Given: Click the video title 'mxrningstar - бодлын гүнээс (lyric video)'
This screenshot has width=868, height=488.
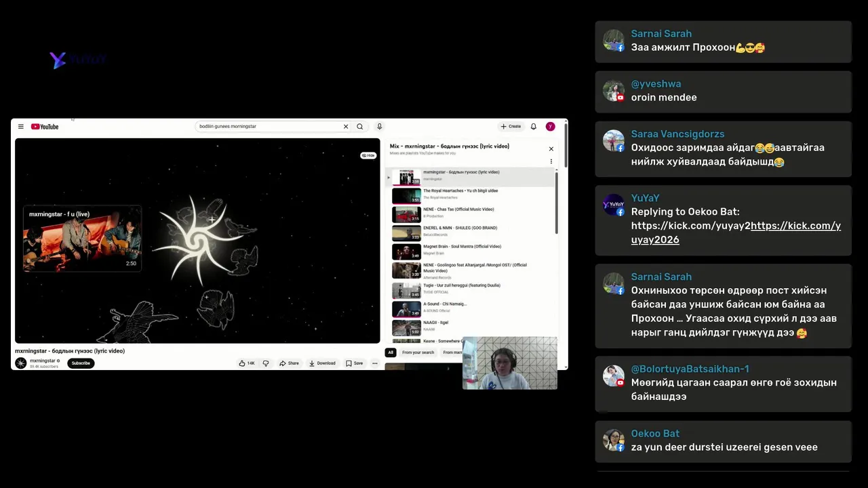Looking at the screenshot, I should pos(70,351).
